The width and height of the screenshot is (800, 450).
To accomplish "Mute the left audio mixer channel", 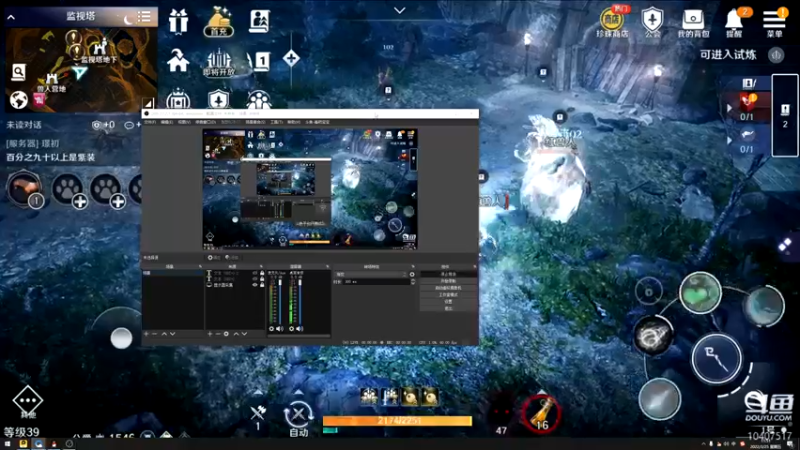I will coord(280,329).
